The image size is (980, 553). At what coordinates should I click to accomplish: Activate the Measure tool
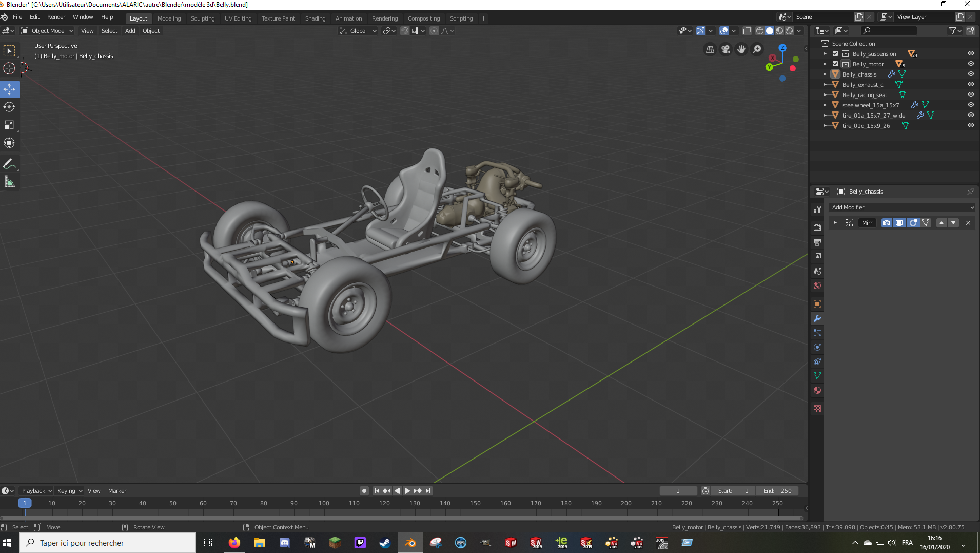pyautogui.click(x=9, y=182)
